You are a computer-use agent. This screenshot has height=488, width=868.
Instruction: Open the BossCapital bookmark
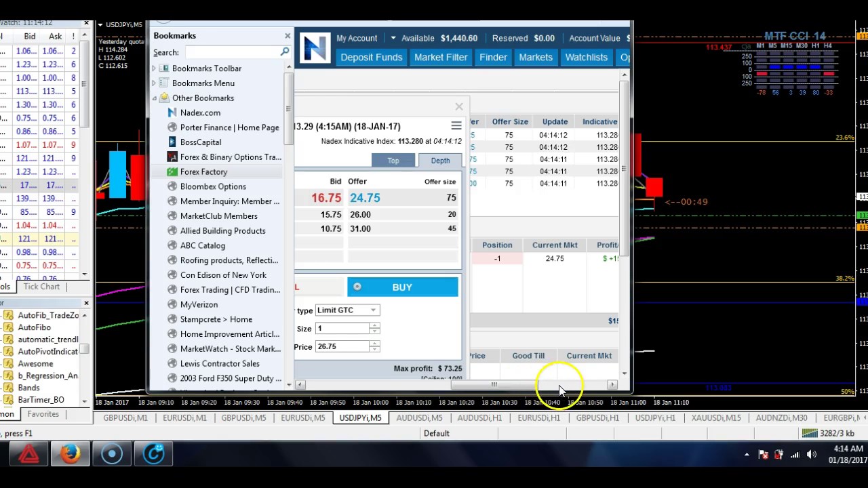(x=201, y=142)
